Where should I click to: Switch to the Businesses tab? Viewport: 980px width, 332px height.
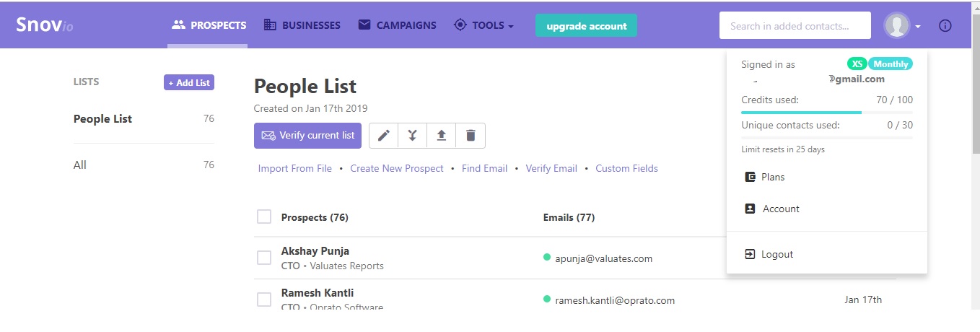302,25
